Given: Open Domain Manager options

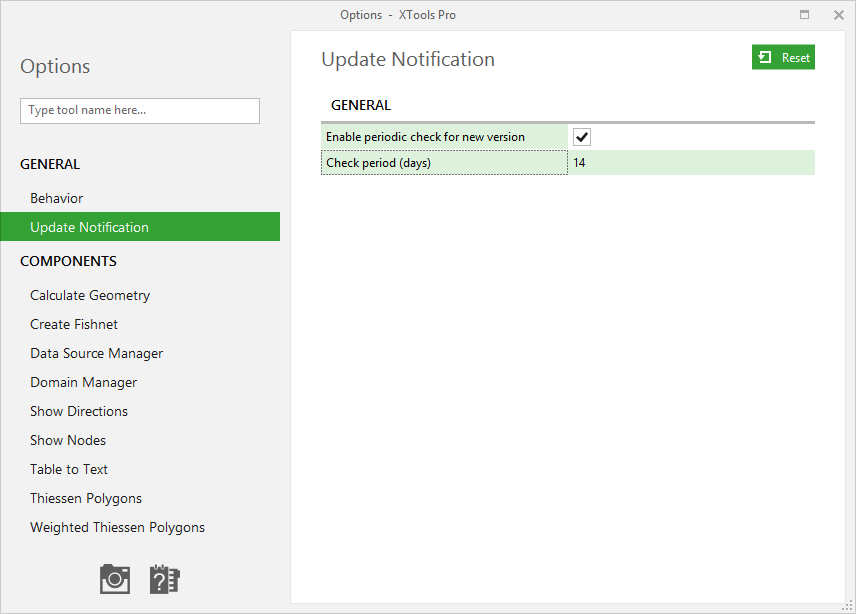Looking at the screenshot, I should 83,382.
